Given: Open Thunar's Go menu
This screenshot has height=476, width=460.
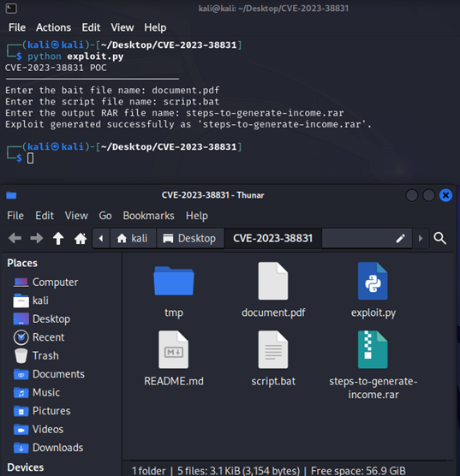Looking at the screenshot, I should pos(105,216).
